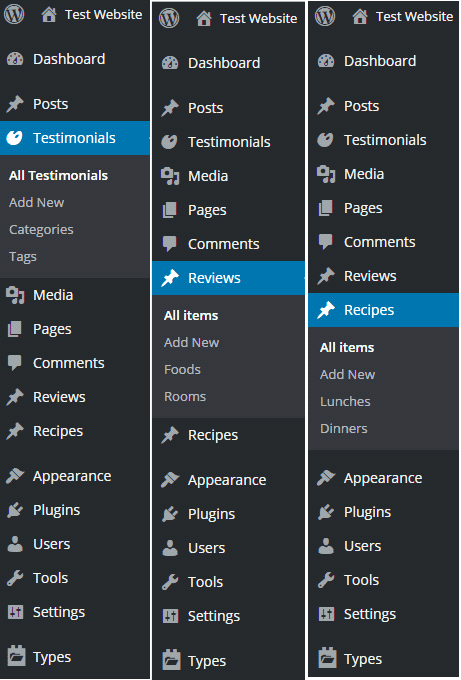Open Reviews label in the right panel
The image size is (461, 680).
[370, 276]
